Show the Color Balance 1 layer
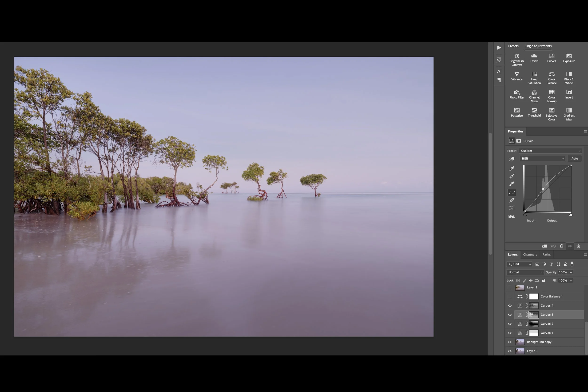Screen dimensions: 588x392 coord(509,296)
